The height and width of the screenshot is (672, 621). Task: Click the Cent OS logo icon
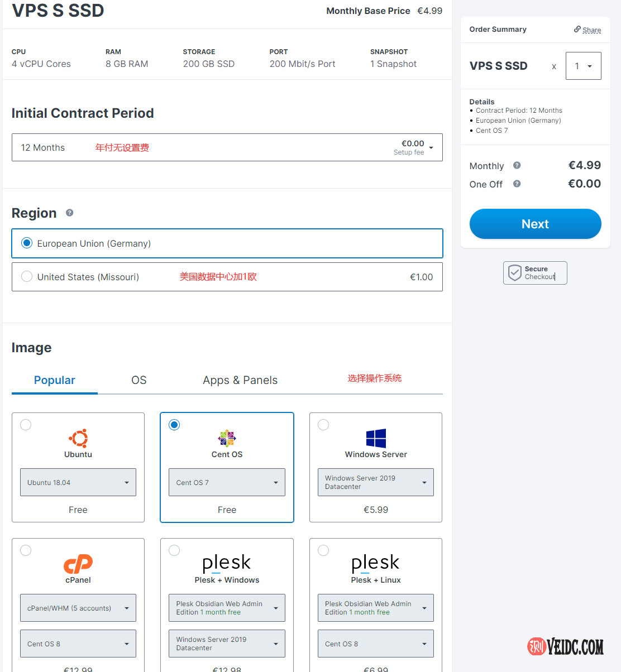[x=227, y=439]
